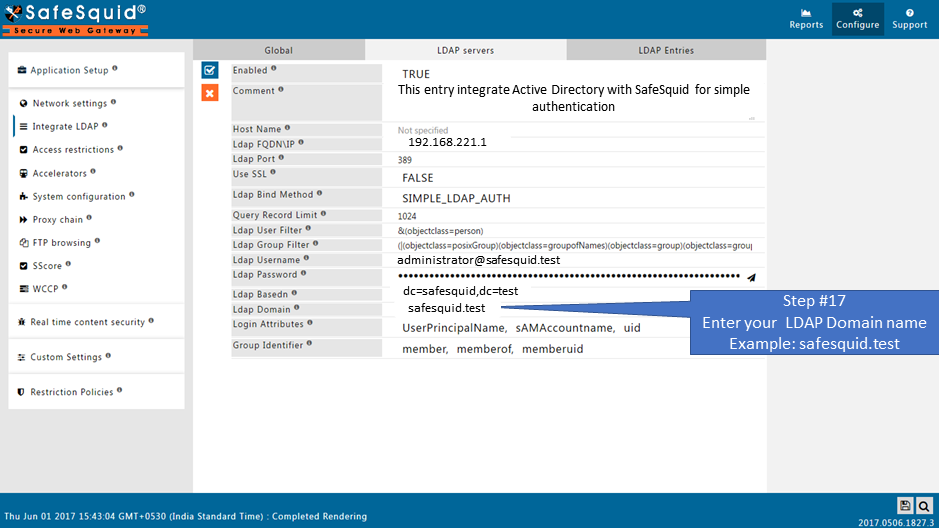Click the Real time content security icon
939x528 pixels.
pyautogui.click(x=22, y=322)
